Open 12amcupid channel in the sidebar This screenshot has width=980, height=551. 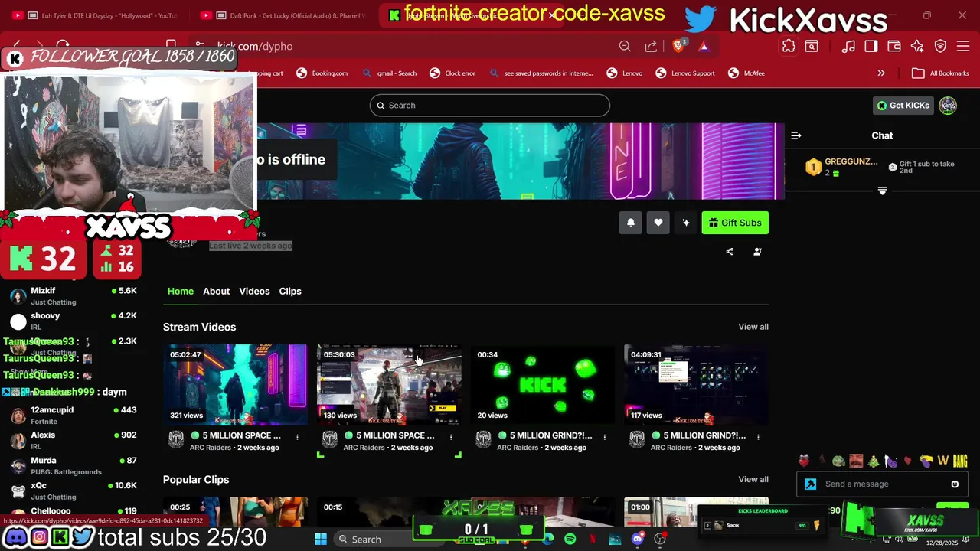click(x=73, y=415)
